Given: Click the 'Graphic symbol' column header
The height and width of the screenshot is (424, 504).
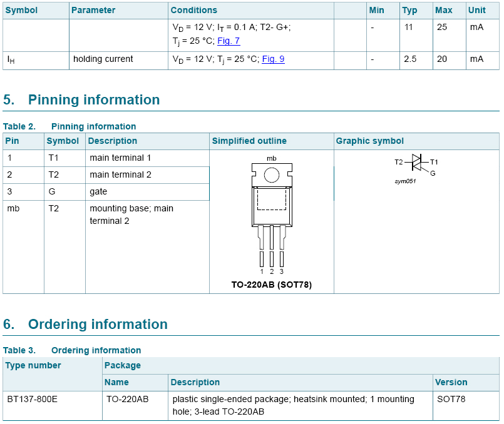Looking at the screenshot, I should click(369, 141).
